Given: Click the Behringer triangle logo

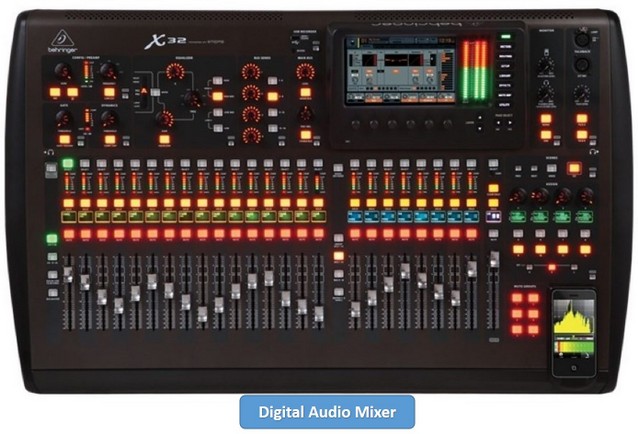Looking at the screenshot, I should coord(62,38).
